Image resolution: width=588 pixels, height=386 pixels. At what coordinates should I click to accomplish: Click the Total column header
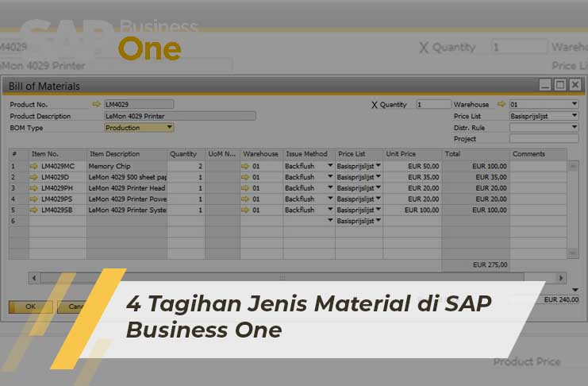click(x=476, y=154)
